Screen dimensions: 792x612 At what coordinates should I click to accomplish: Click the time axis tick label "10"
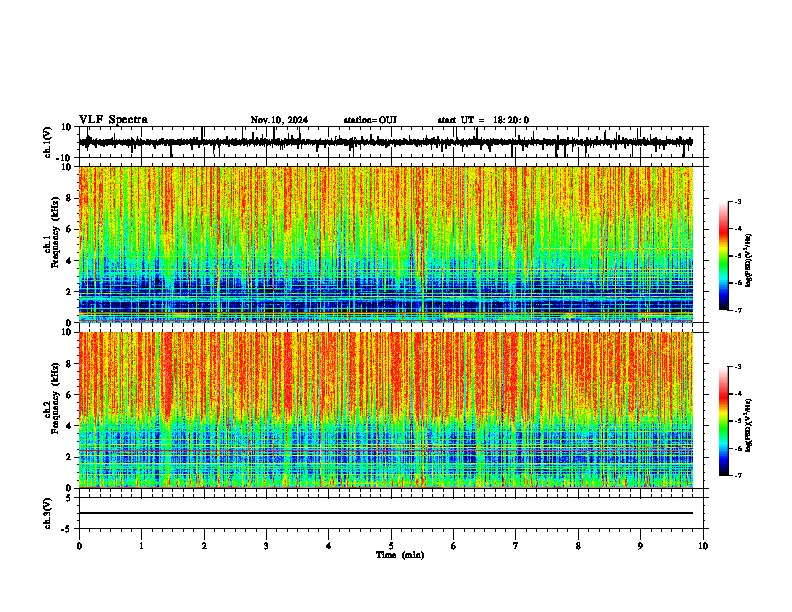(703, 546)
